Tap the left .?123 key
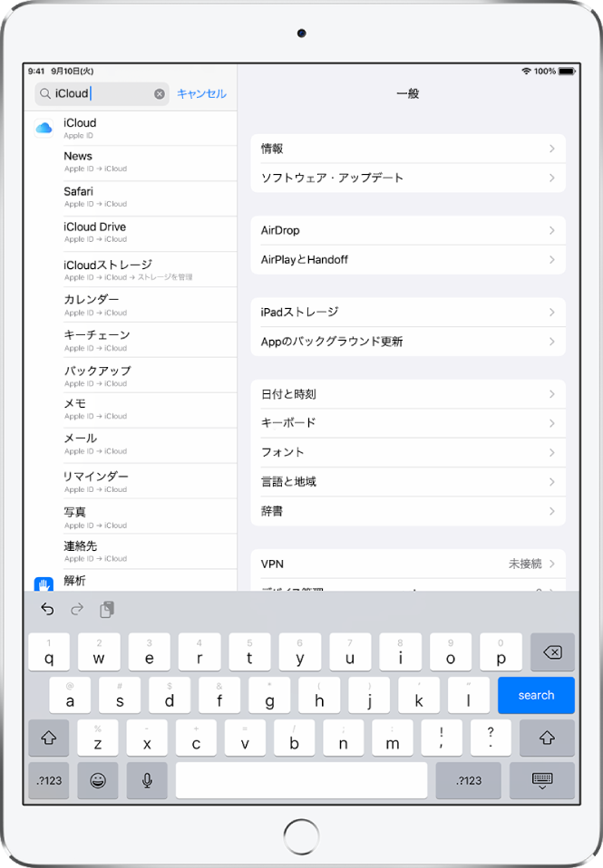 pos(49,780)
